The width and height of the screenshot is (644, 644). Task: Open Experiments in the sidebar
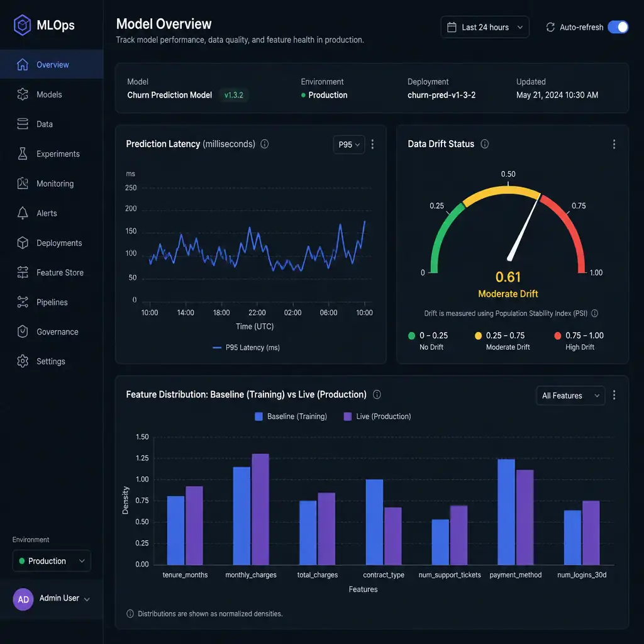coord(52,153)
